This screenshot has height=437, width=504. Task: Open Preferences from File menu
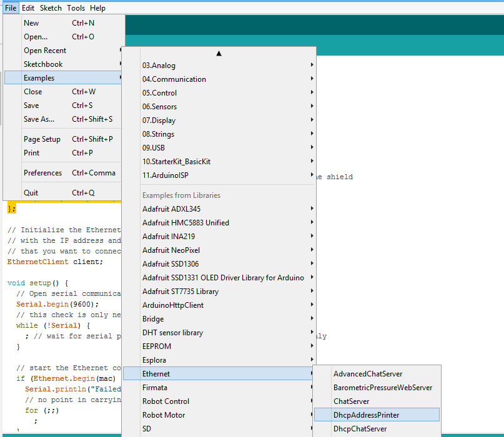(x=63, y=173)
